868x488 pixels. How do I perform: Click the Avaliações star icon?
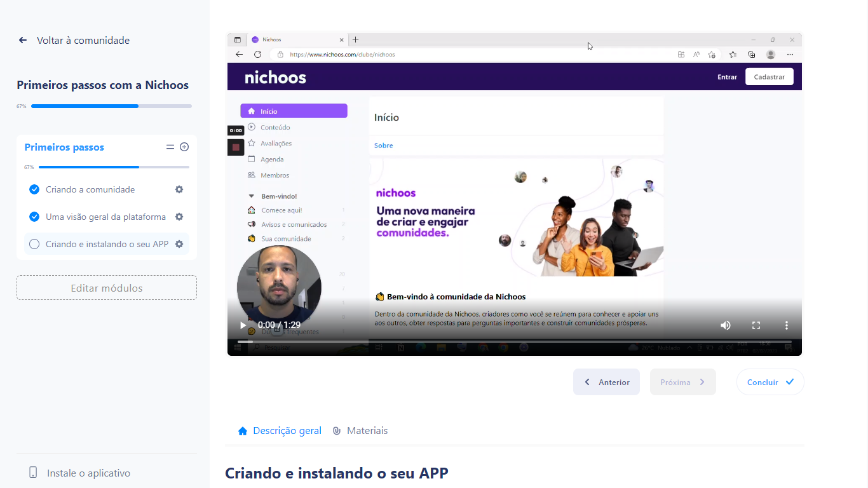251,144
